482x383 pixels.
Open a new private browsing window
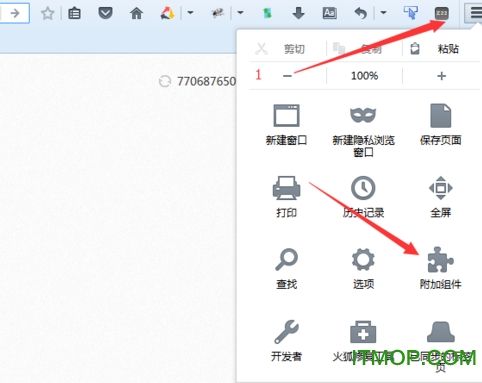[363, 115]
